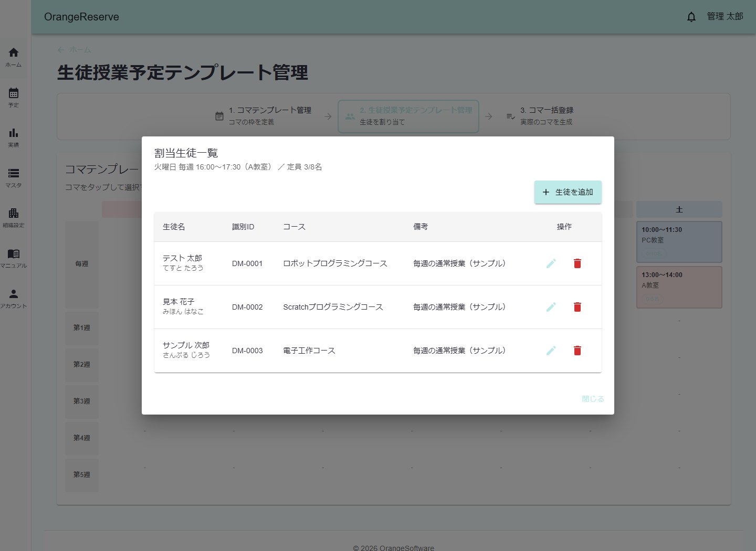The width and height of the screenshot is (756, 551).
Task: Click the コース column header
Action: pyautogui.click(x=294, y=227)
